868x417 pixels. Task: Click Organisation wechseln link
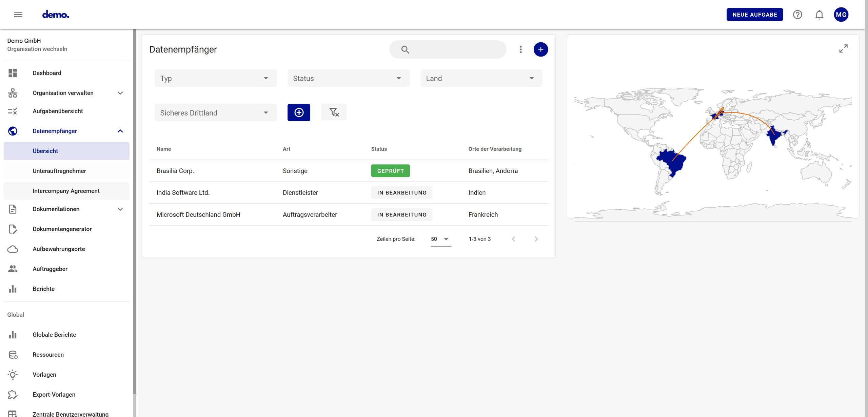37,49
